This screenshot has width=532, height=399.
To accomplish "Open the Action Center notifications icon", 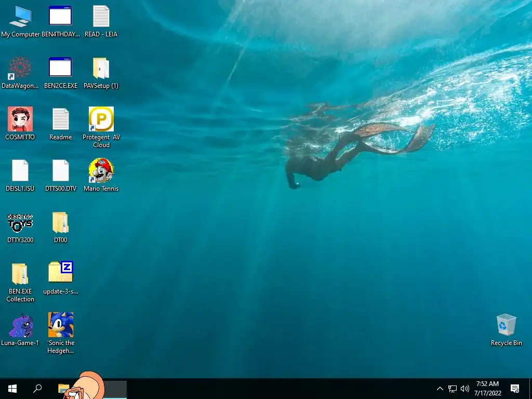I will coord(515,389).
